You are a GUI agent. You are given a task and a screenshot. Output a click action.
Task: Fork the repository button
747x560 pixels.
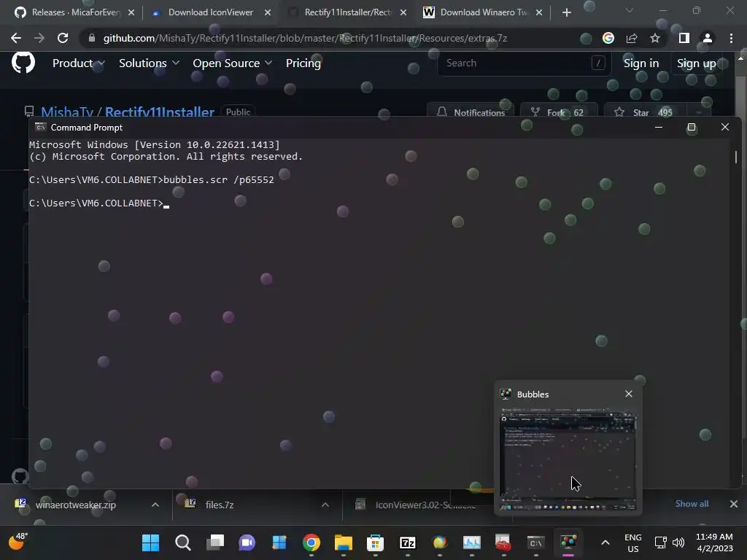click(558, 112)
